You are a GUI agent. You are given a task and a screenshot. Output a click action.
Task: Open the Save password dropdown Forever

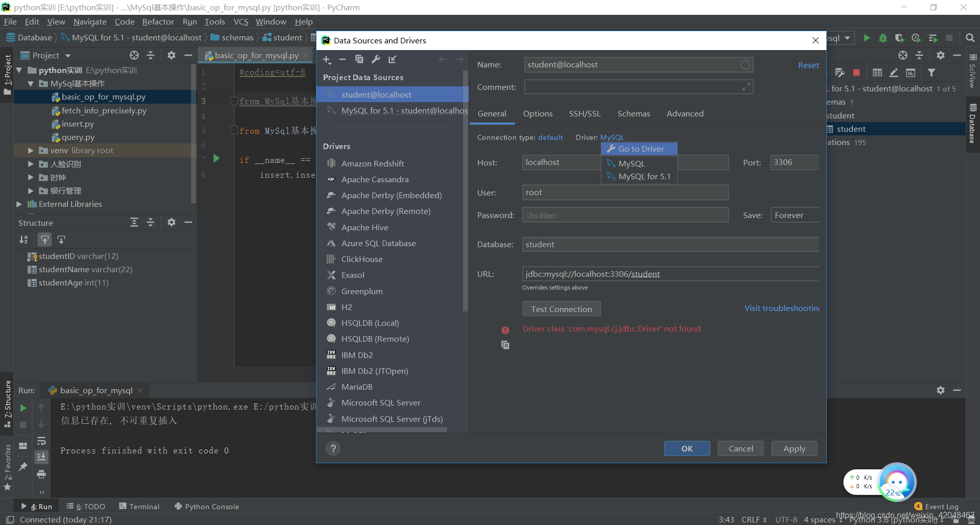click(795, 215)
